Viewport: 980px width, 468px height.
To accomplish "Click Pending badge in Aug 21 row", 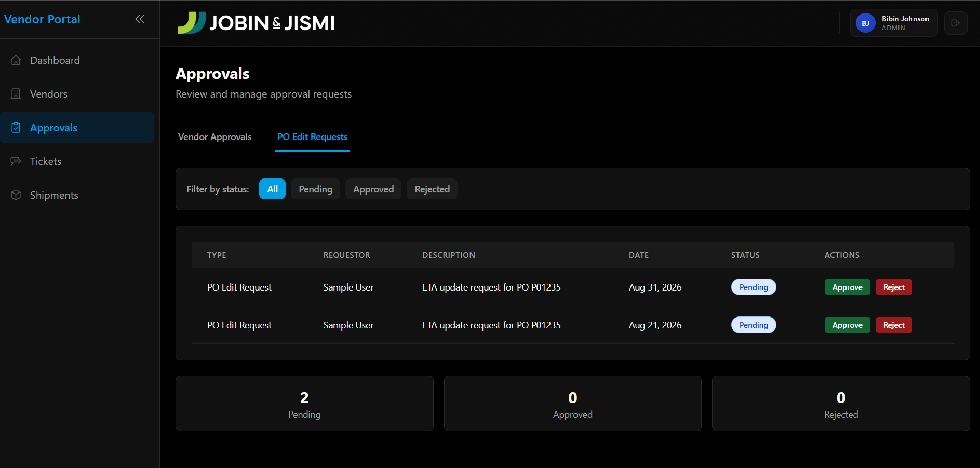I will (x=754, y=325).
